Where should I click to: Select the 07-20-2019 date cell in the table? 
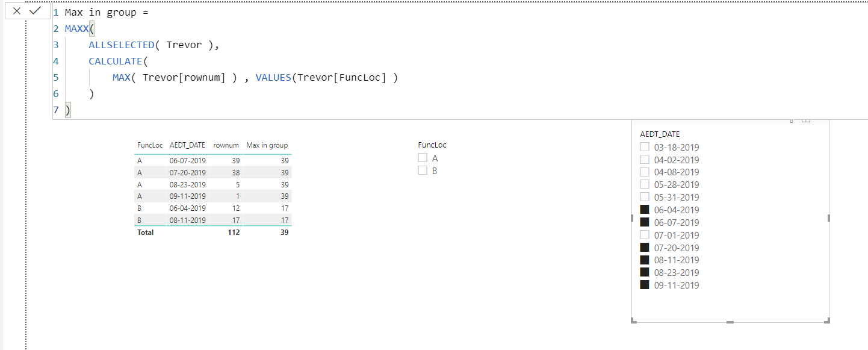click(x=188, y=172)
